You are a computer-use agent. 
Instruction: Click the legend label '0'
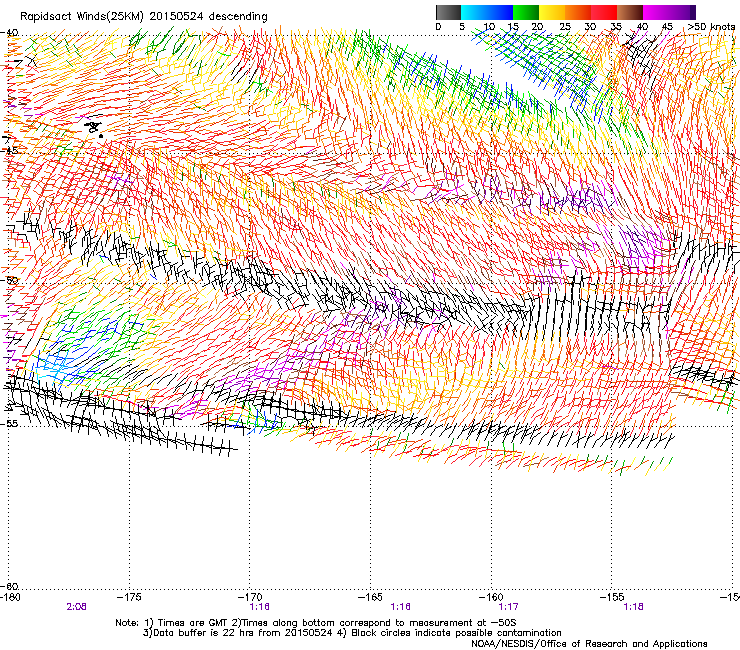(x=438, y=26)
